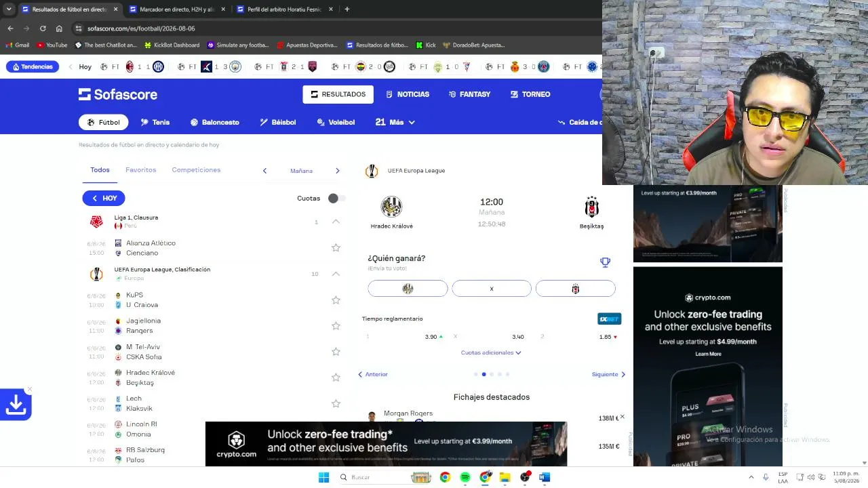Switch to the Marcador en directo tab

[x=176, y=9]
